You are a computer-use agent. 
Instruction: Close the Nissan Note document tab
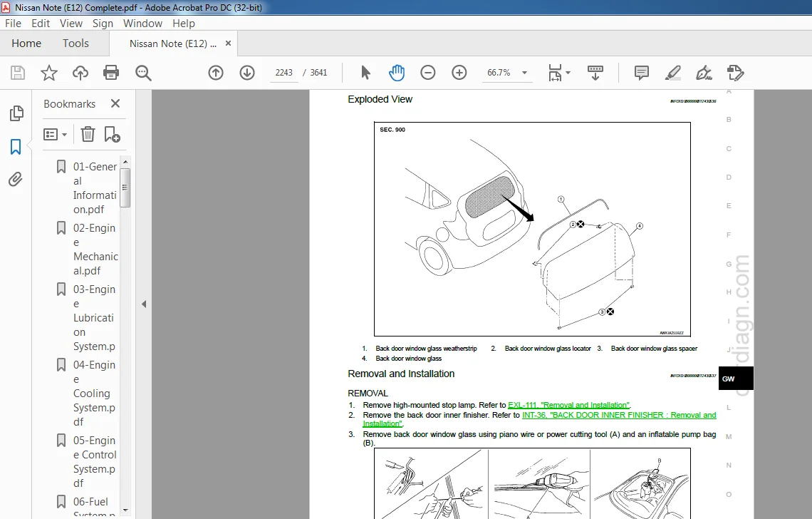(x=228, y=43)
